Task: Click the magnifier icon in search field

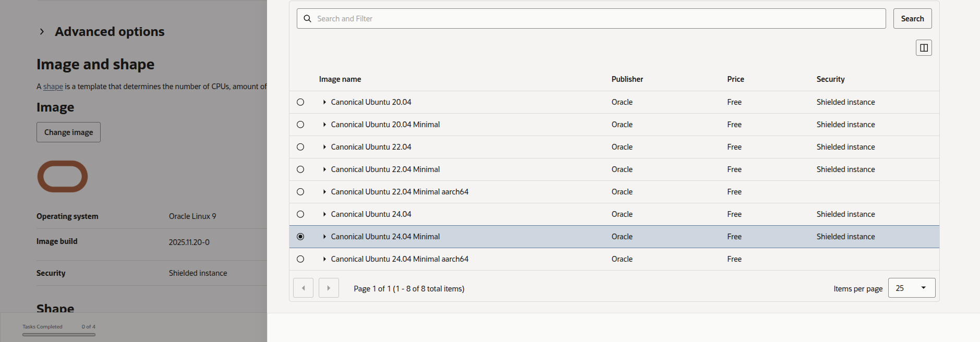Action: 308,19
